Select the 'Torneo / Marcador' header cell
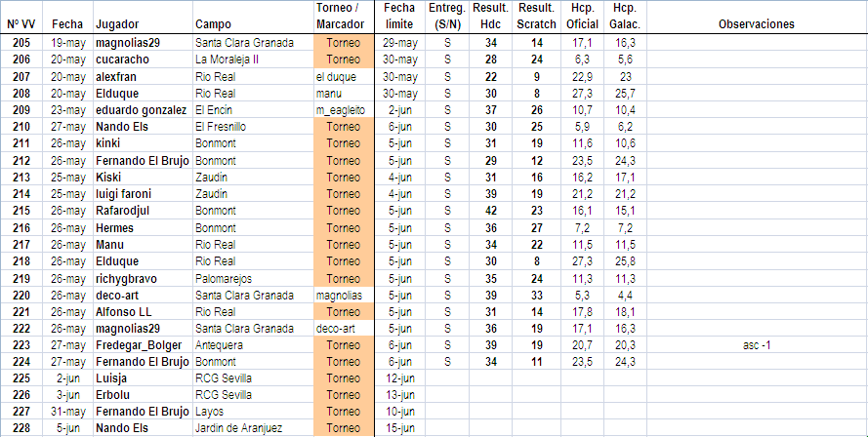The width and height of the screenshot is (868, 437). (x=344, y=17)
